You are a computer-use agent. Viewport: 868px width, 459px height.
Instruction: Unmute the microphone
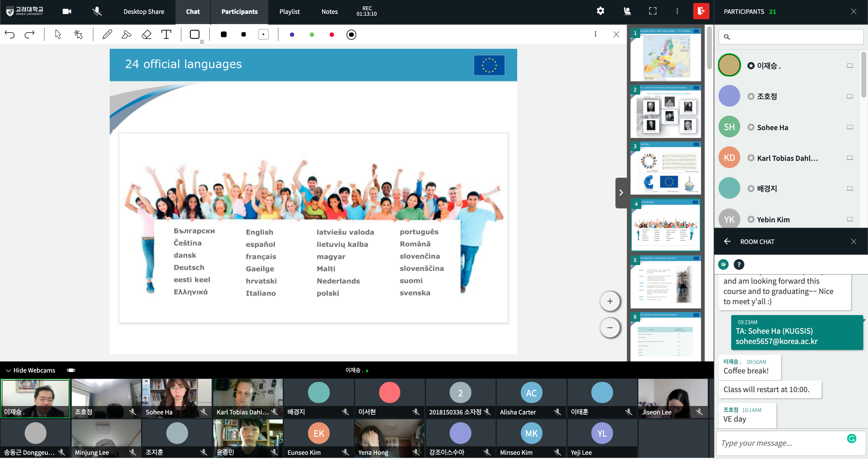coord(97,11)
